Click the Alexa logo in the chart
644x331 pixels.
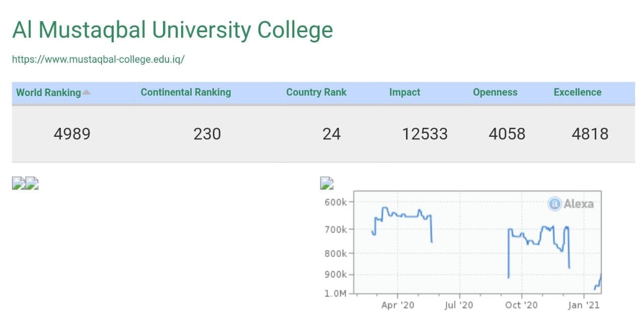[x=571, y=204]
